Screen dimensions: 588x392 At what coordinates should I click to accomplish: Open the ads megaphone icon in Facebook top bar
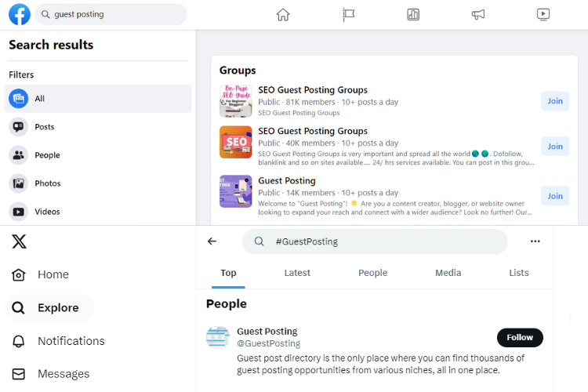[x=477, y=15]
